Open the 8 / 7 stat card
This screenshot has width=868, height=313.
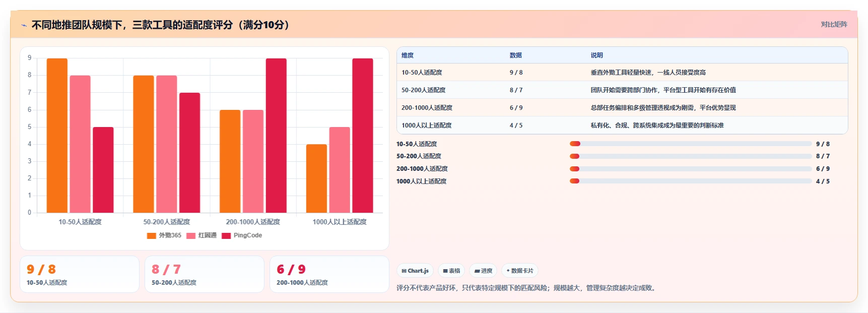[x=205, y=274]
